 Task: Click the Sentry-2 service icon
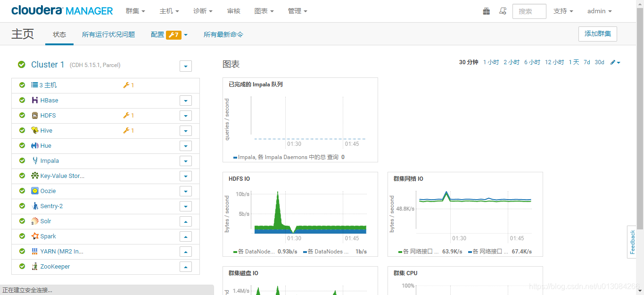tap(35, 206)
